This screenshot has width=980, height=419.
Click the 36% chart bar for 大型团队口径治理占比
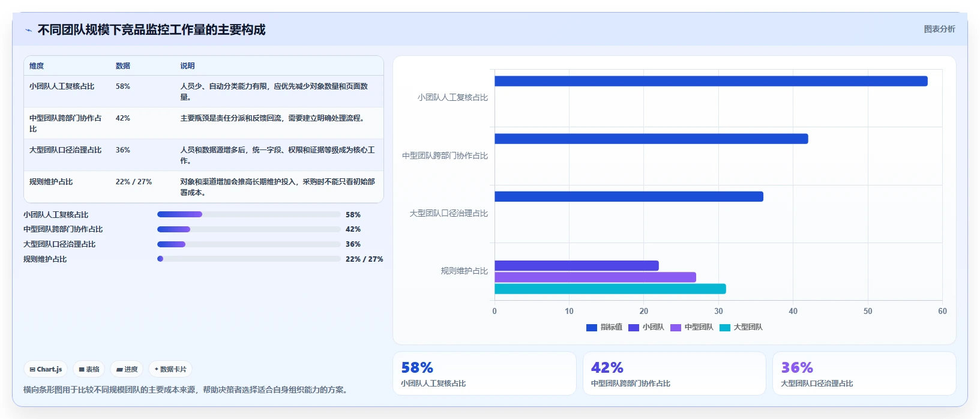coord(629,196)
